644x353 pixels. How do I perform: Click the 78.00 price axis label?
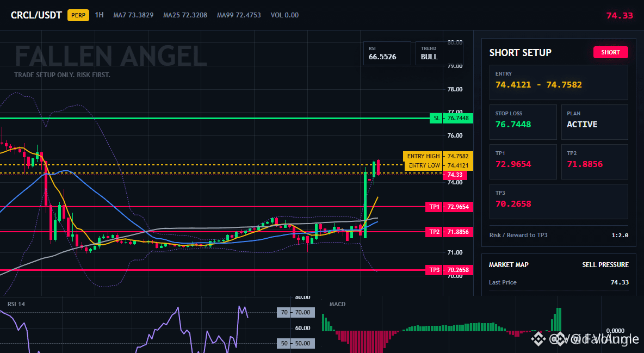pos(455,89)
